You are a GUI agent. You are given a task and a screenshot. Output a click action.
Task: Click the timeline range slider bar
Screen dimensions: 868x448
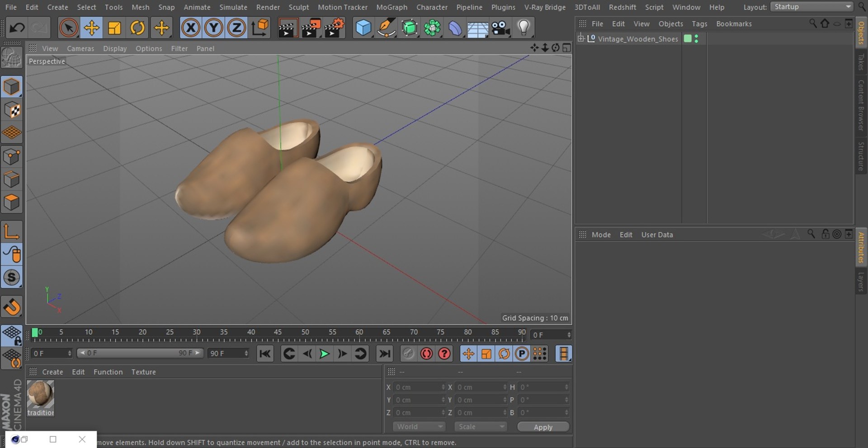tap(140, 353)
